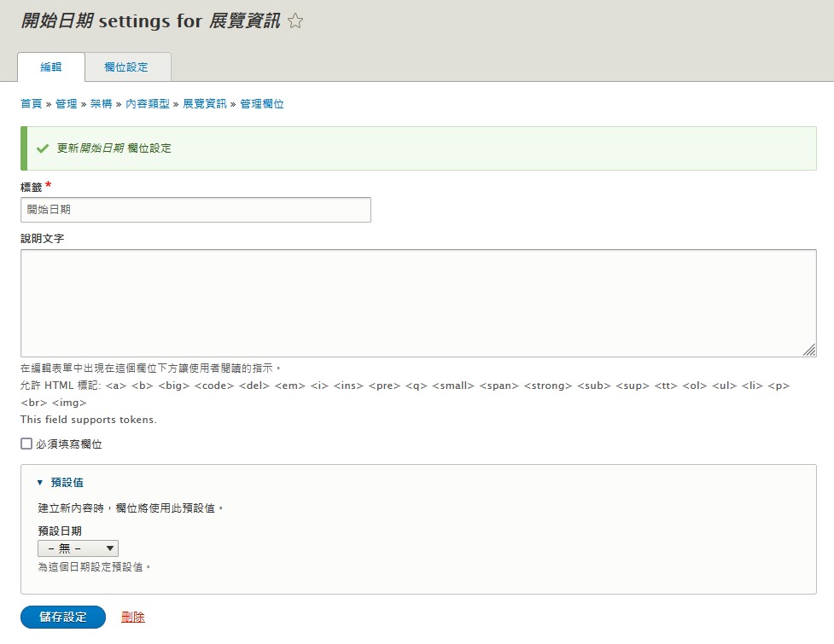The image size is (834, 644).
Task: Click the 預設值 fieldset heading text
Action: 67,483
